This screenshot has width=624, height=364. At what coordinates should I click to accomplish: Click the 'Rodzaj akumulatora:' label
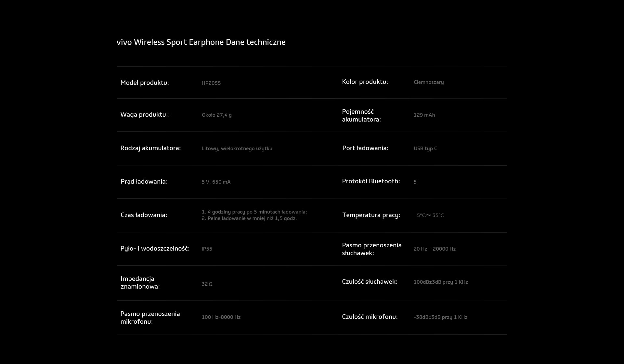pyautogui.click(x=150, y=148)
